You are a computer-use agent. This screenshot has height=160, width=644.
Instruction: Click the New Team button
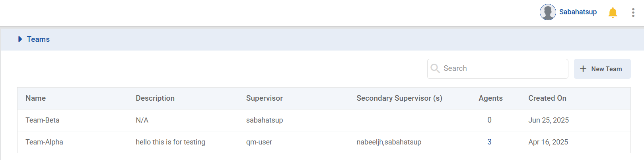602,69
